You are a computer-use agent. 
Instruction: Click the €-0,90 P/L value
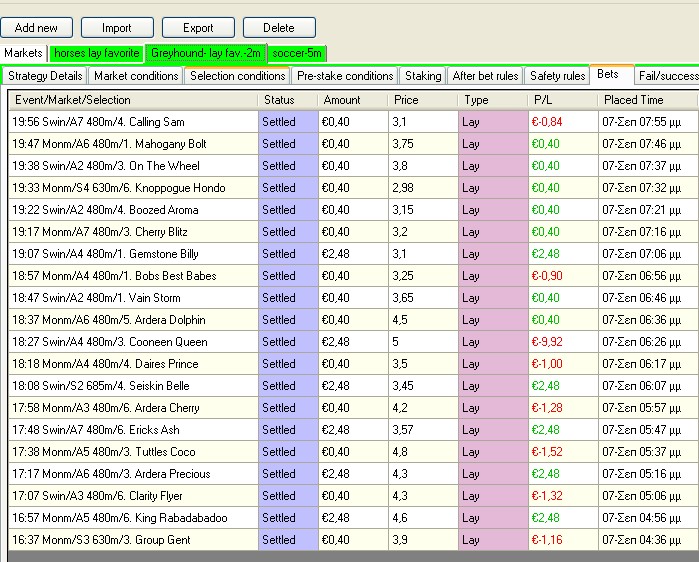point(547,275)
